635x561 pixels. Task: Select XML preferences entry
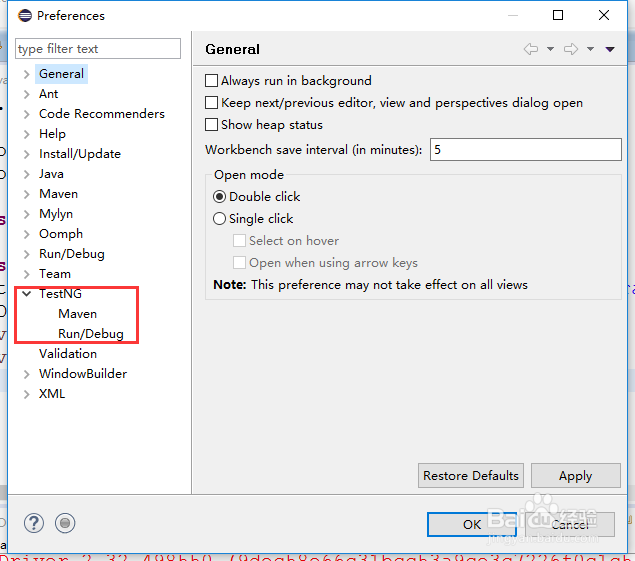point(52,394)
